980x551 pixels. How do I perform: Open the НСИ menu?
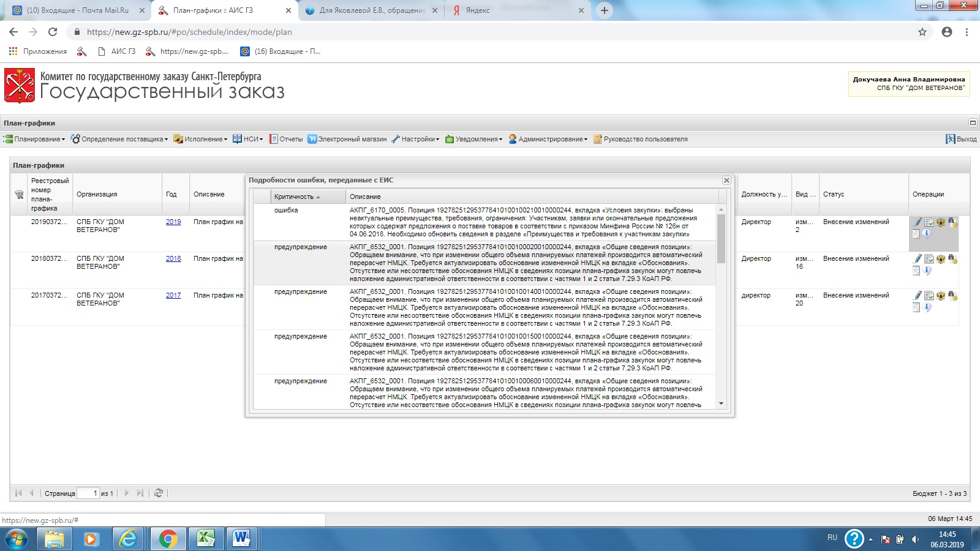(247, 139)
